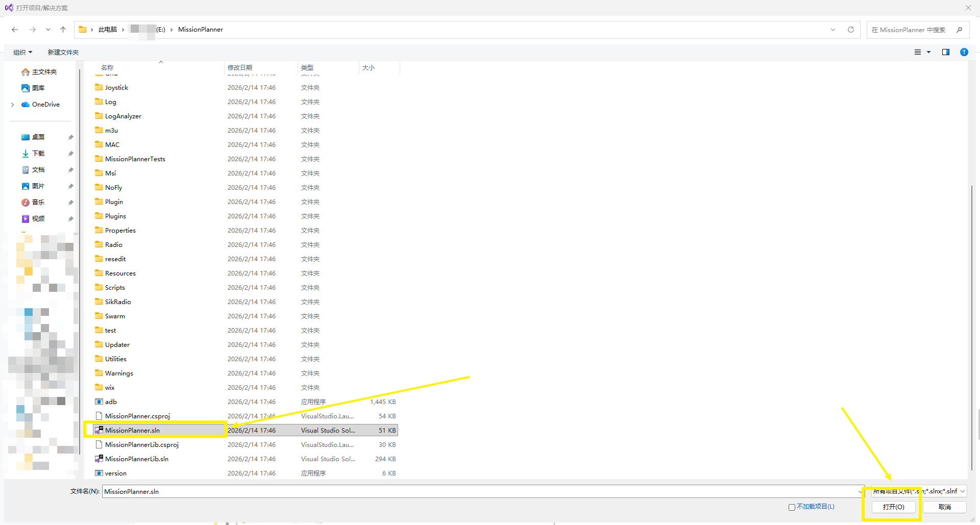
Task: Click the 取消 button
Action: click(944, 507)
